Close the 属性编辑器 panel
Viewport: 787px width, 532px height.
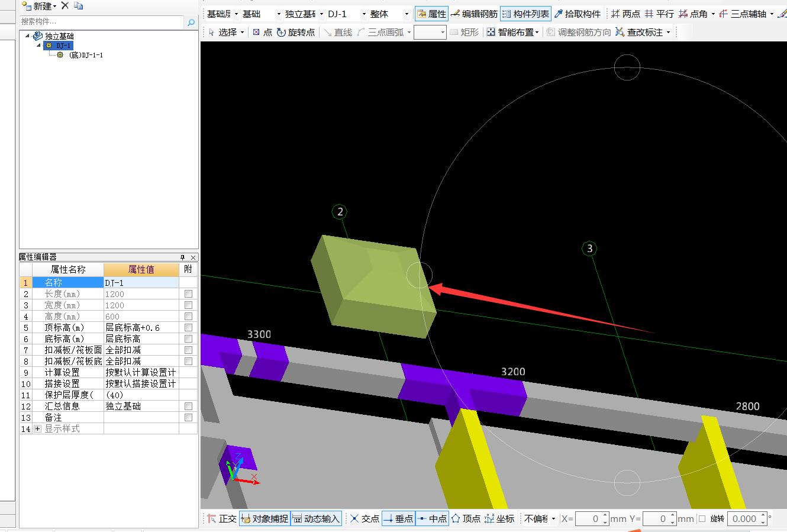pyautogui.click(x=193, y=257)
